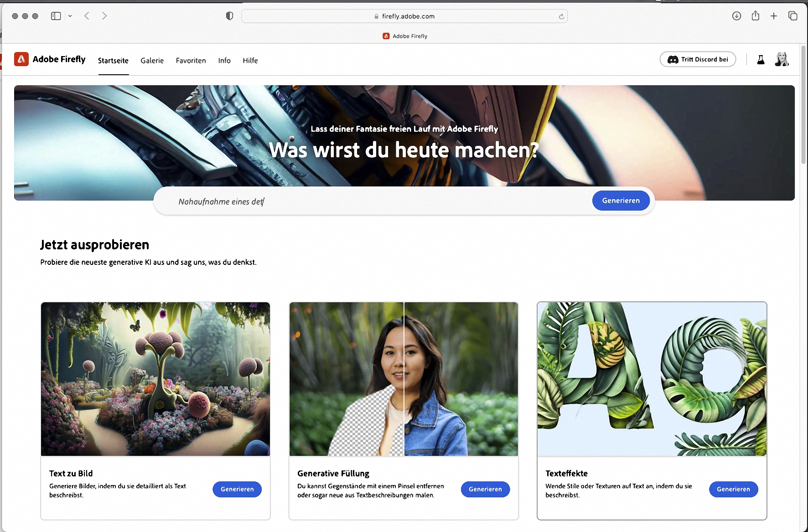808x532 pixels.
Task: Click the Adobe Firefly brand name
Action: [x=59, y=59]
